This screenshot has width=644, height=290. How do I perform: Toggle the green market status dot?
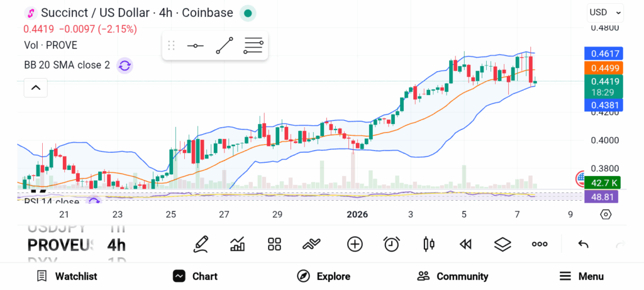[248, 13]
